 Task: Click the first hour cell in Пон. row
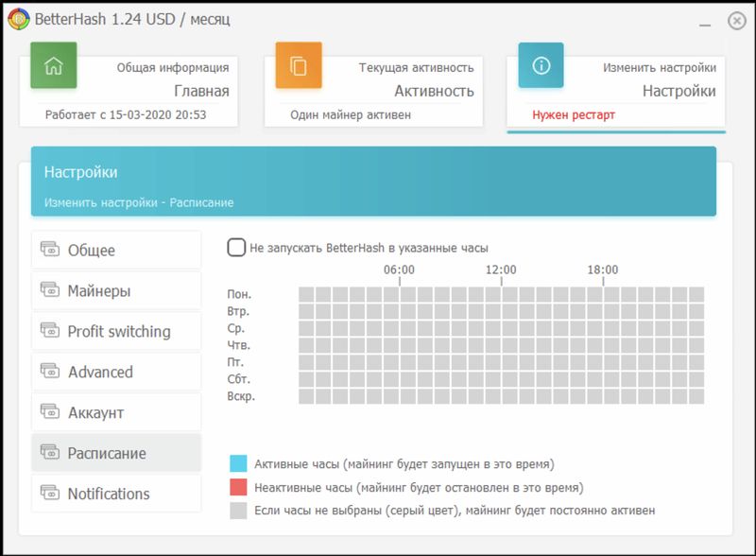[306, 294]
